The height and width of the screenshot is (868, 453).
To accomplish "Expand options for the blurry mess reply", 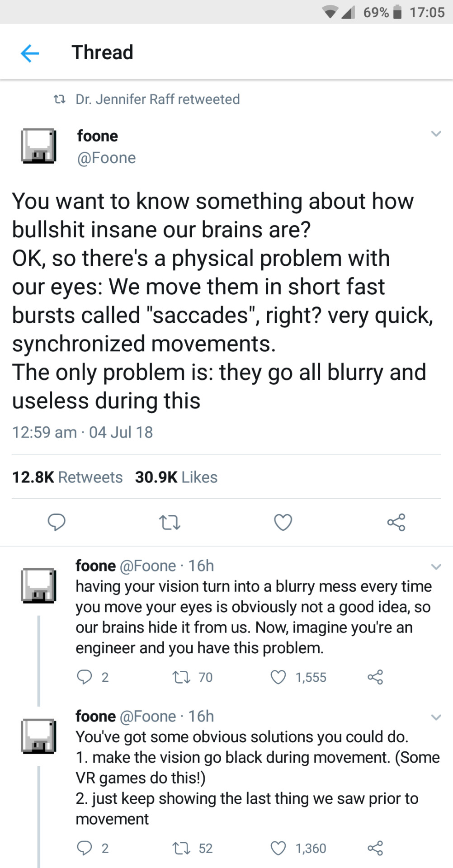I will (x=436, y=566).
